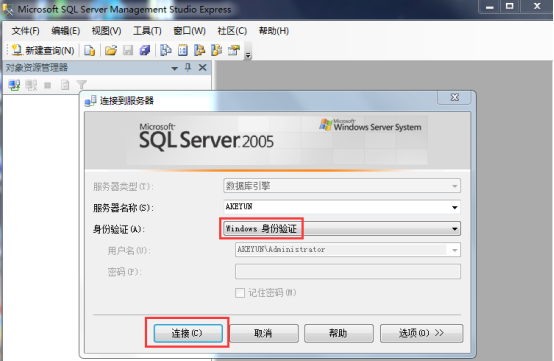The width and height of the screenshot is (554, 361).
Task: Close the 对象资源管理器 panel
Action: coord(202,67)
